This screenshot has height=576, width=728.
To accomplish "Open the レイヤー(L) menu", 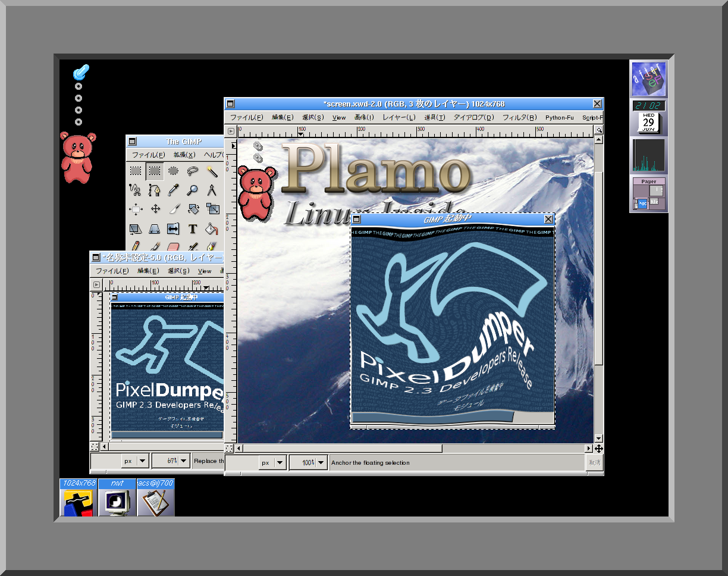I will [x=399, y=117].
